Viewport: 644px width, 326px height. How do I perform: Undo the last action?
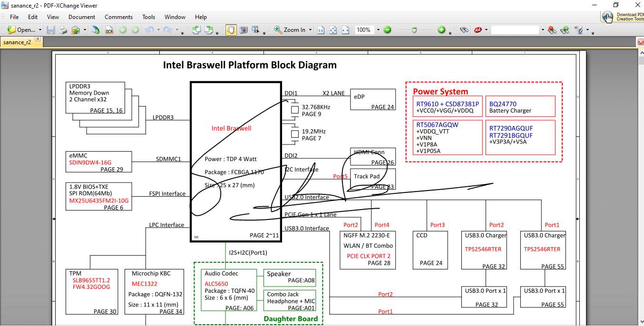click(149, 29)
